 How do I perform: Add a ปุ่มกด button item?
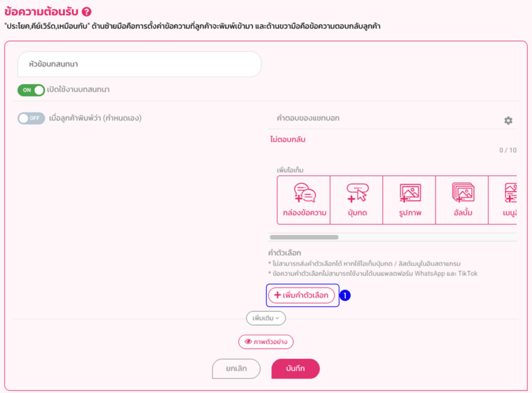click(x=357, y=200)
